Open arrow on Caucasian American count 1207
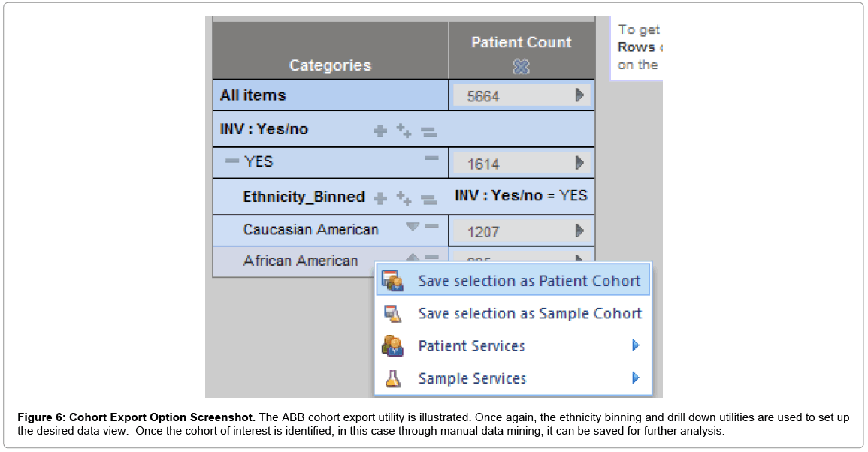868x452 pixels. pos(579,231)
